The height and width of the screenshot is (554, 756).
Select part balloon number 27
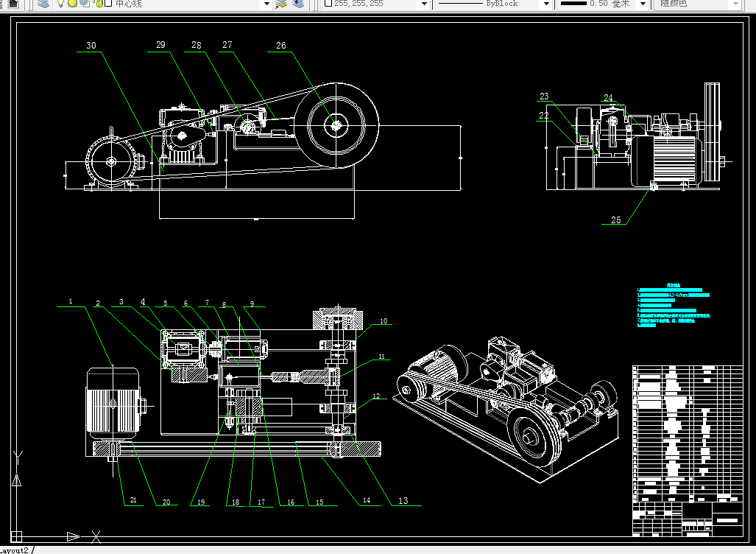point(227,44)
